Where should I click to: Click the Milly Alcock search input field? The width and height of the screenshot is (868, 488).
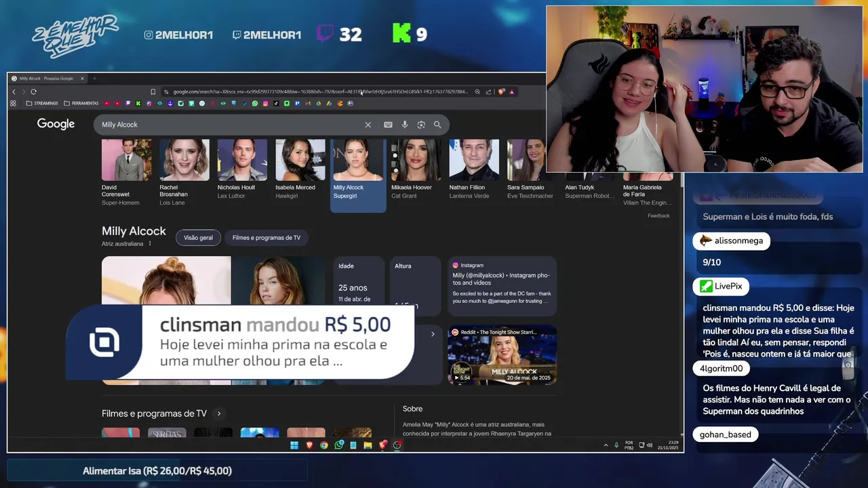(231, 125)
